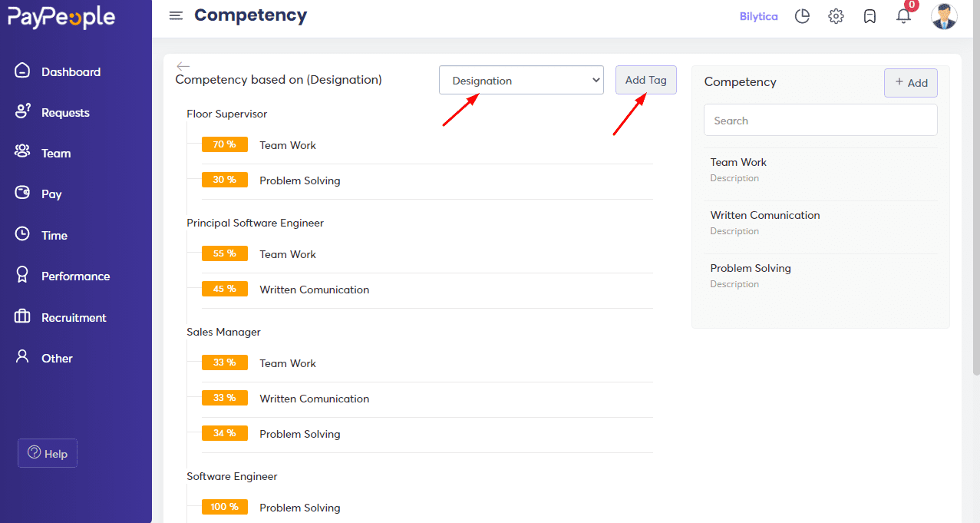Open Dashboard from sidebar
This screenshot has width=980, height=523.
(x=71, y=71)
